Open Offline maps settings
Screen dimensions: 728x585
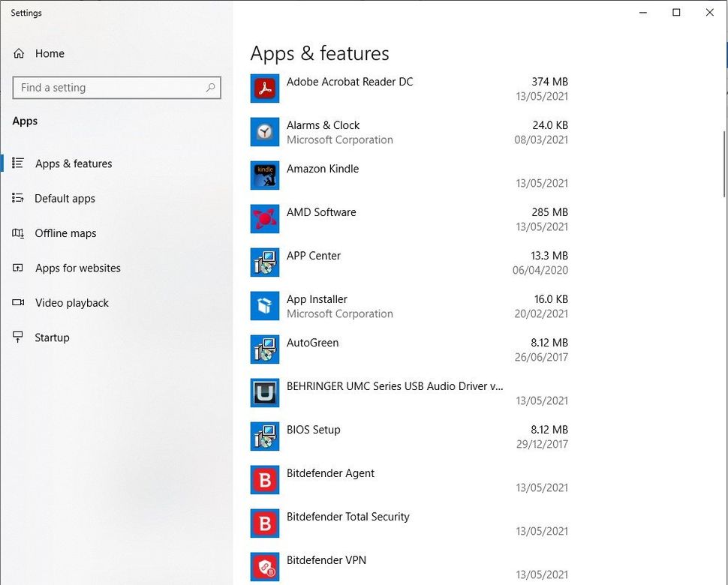tap(66, 233)
